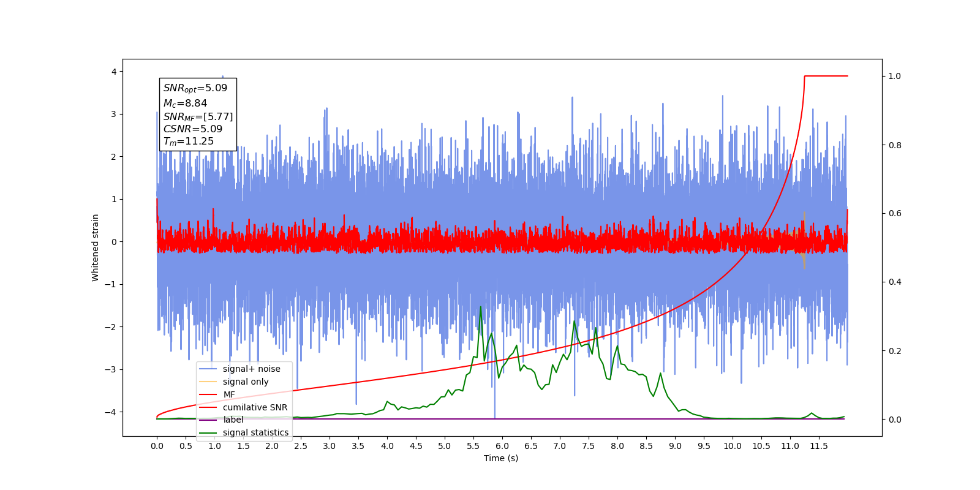Click the flat top of the cumulative SNR curve
The width and height of the screenshot is (980, 490).
826,76
